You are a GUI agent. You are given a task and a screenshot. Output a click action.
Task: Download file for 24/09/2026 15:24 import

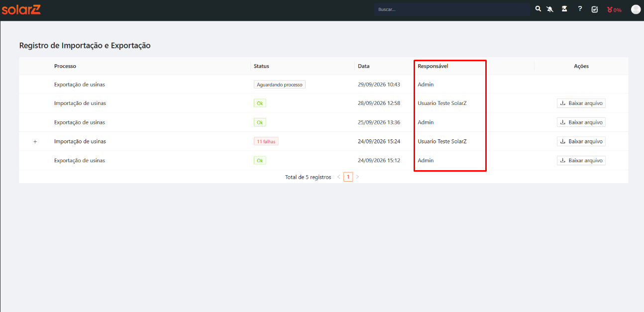[581, 141]
